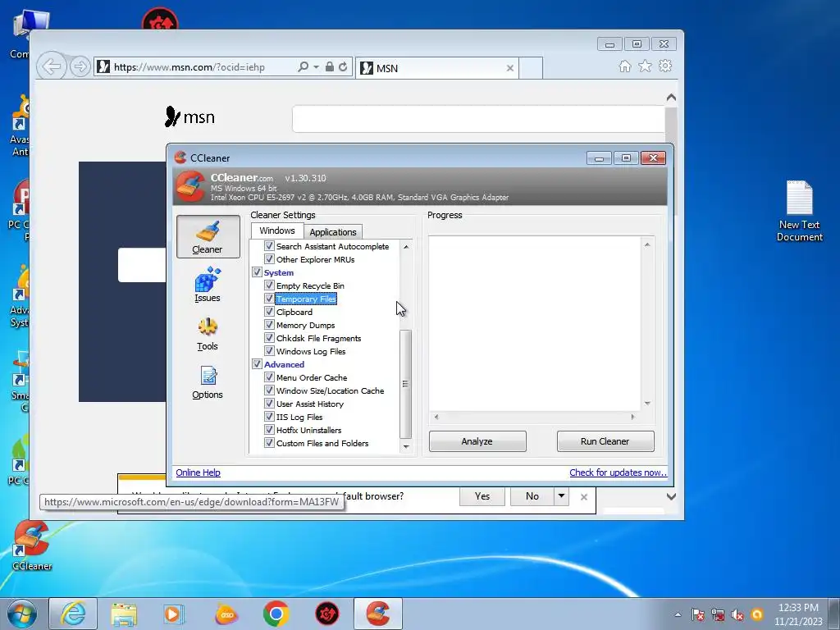
Task: Open the Issues section in CCleaner
Action: click(x=208, y=285)
